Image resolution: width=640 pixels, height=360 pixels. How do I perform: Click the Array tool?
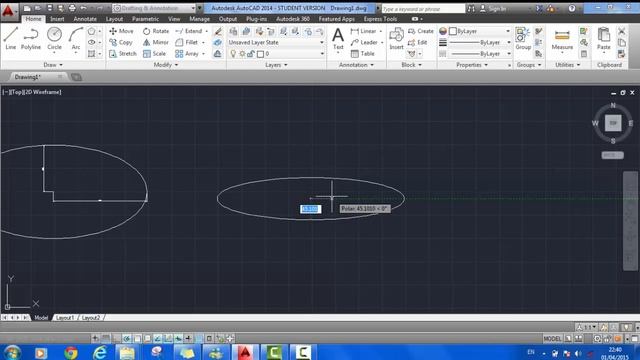tap(187, 53)
